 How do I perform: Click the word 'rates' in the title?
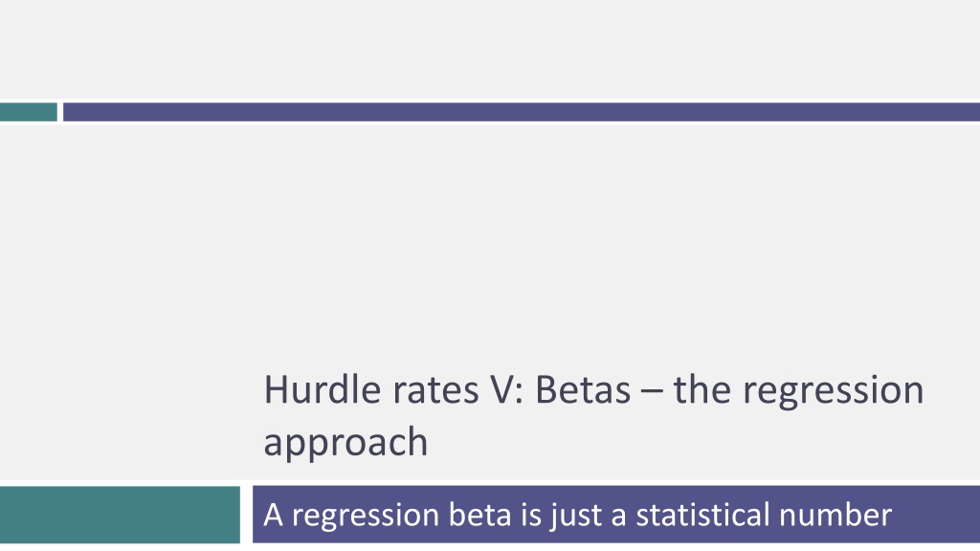point(435,391)
